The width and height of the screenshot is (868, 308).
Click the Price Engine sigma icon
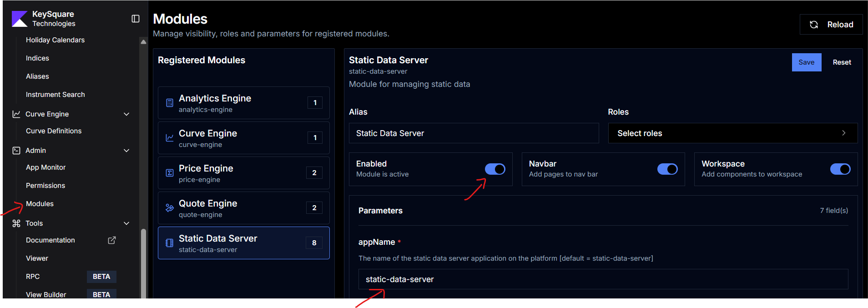click(x=170, y=173)
